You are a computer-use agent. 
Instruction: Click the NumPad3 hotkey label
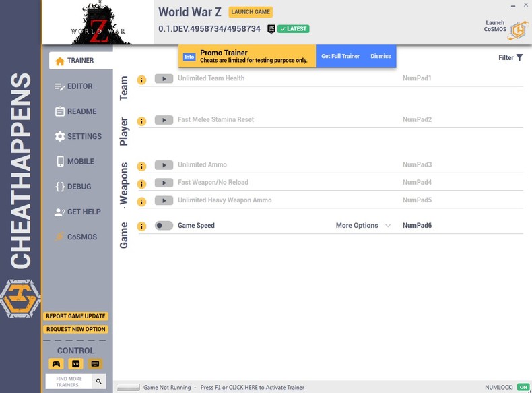point(417,164)
